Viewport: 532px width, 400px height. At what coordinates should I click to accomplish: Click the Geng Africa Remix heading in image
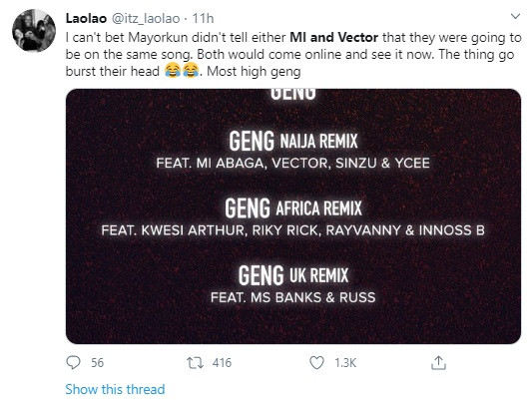pos(293,207)
